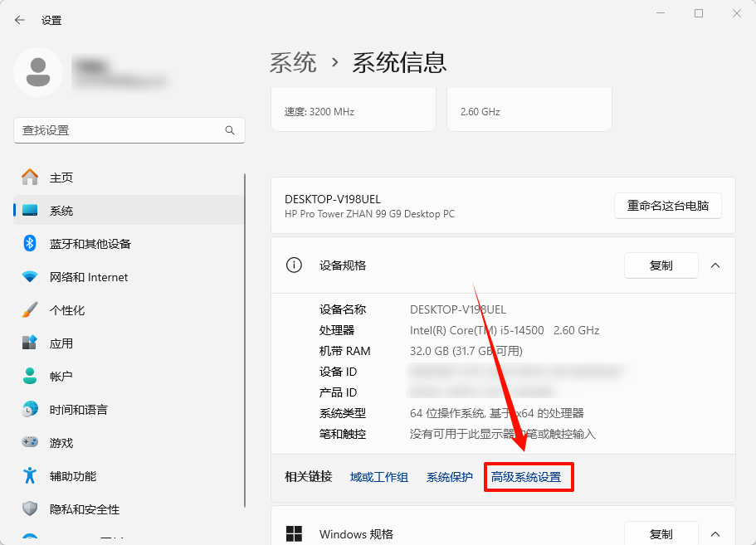Click the 个性化 paintbrush icon
Screen dimensions: 756x545
click(x=30, y=310)
